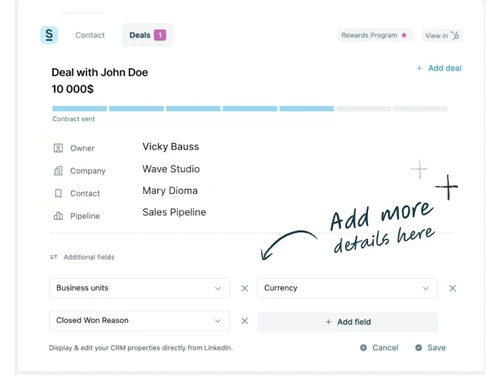Remove the Business units field
This screenshot has height=375, width=500.
[245, 288]
